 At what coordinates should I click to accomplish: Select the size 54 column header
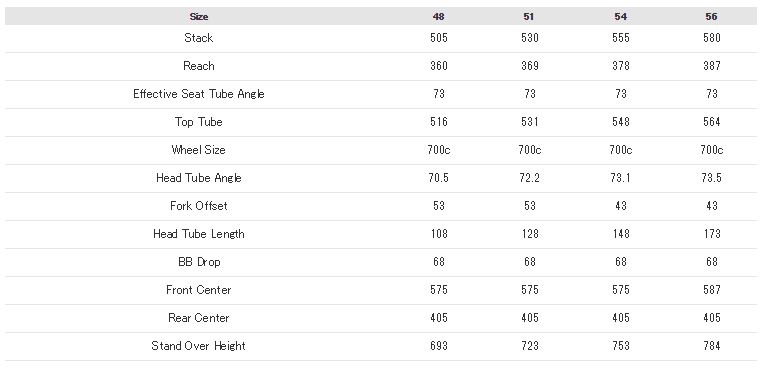point(620,17)
